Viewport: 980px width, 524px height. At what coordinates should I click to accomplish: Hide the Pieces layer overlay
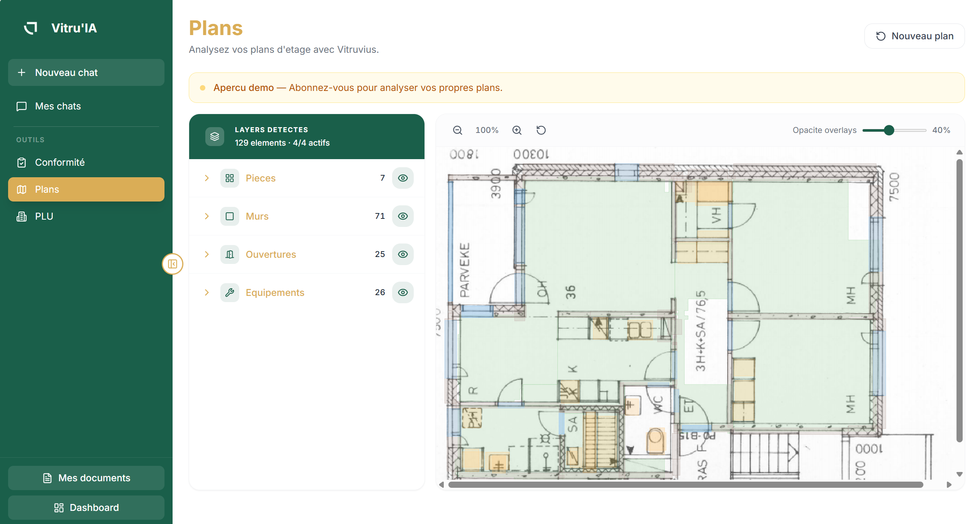(x=403, y=178)
